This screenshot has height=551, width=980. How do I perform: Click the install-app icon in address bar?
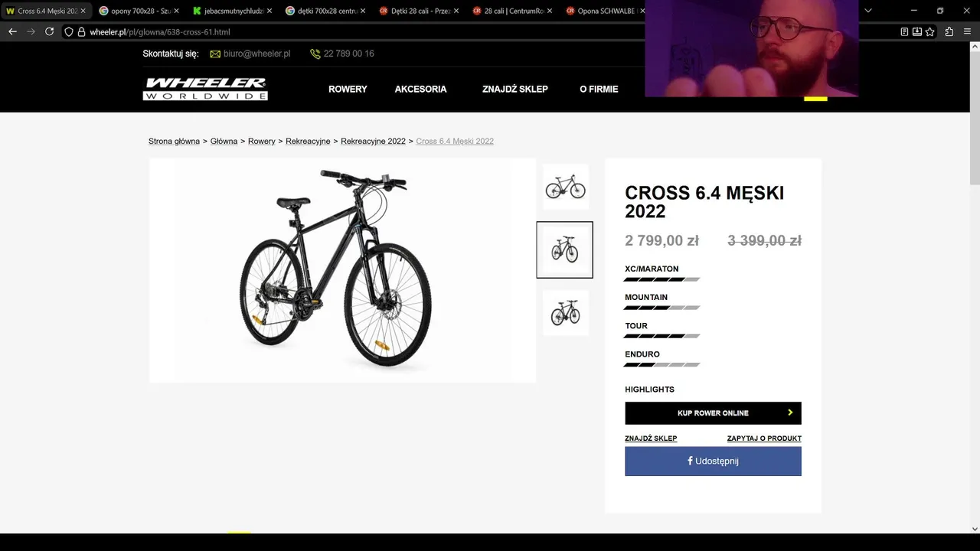click(916, 31)
